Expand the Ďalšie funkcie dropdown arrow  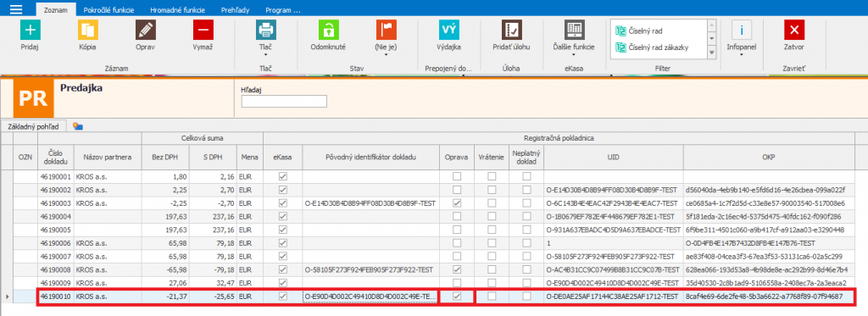point(574,55)
